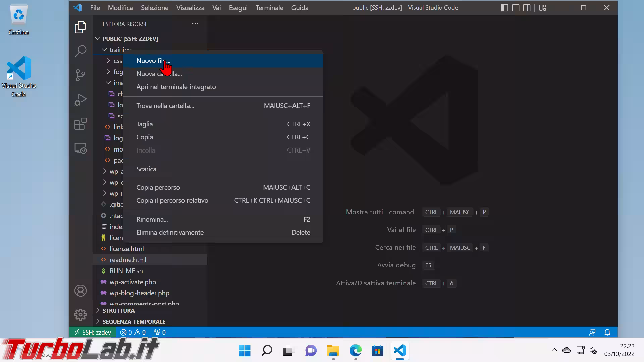Screen dimensions: 644x362
Task: Open the Source Control view
Action: [80, 75]
